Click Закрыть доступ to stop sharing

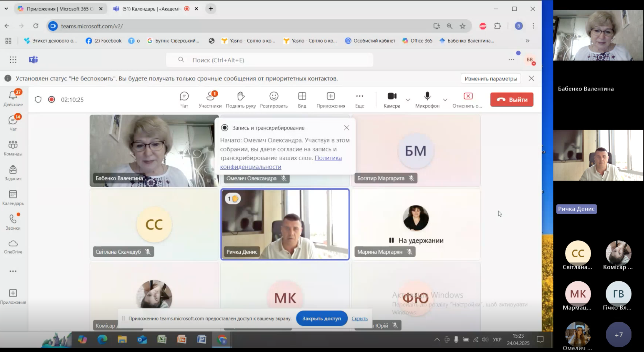322,318
